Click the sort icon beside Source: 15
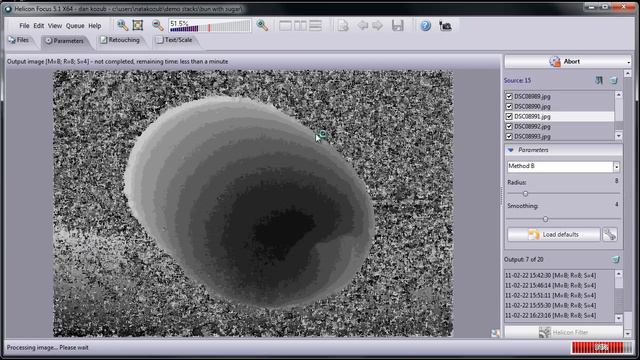 [x=599, y=80]
